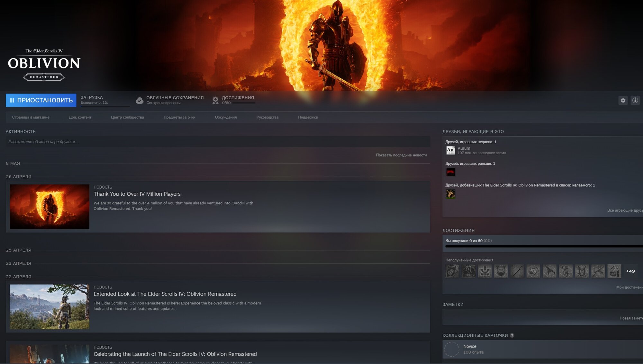The image size is (643, 364).
Task: Open news 'Thank You to Over IV Million Players'
Action: 137,194
